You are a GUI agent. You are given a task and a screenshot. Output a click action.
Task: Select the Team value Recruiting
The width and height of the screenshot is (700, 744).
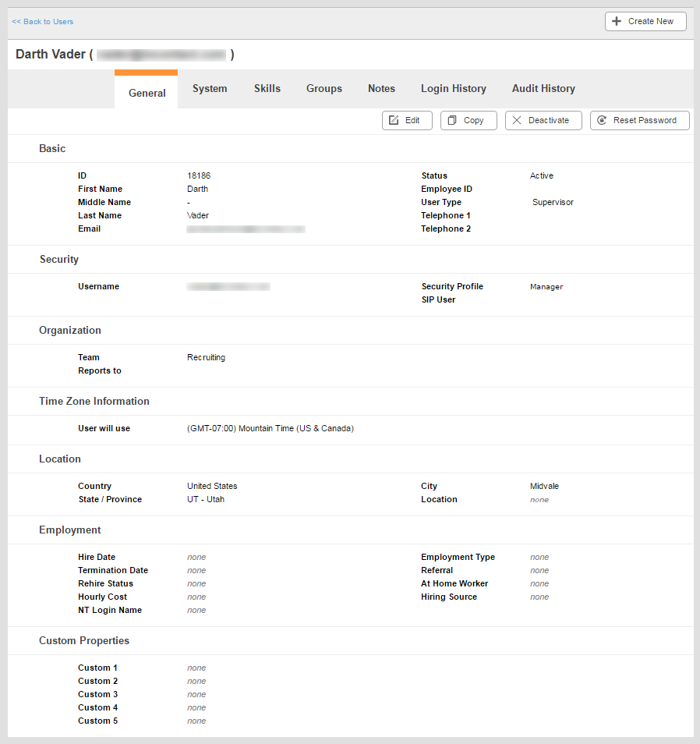click(x=206, y=357)
